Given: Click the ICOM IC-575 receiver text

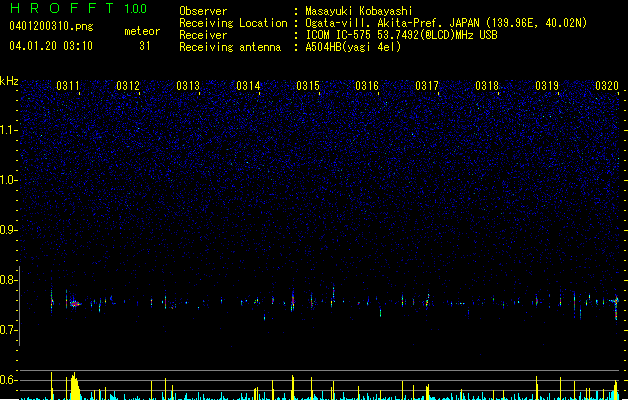Looking at the screenshot, I should pyautogui.click(x=401, y=35).
